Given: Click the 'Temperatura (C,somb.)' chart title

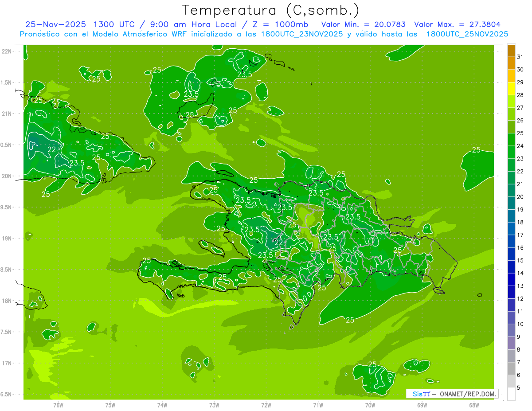Looking at the screenshot, I should [x=270, y=10].
